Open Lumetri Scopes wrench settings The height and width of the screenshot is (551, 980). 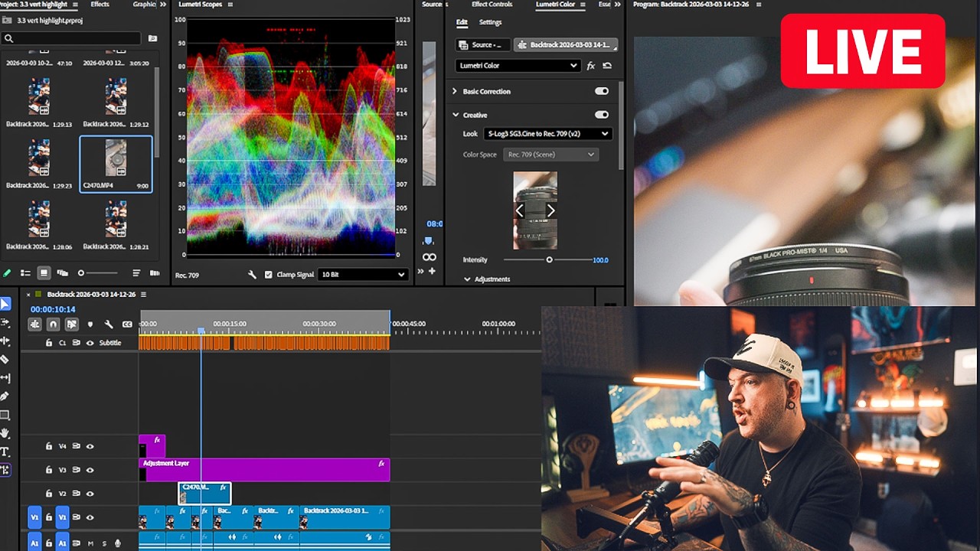[252, 274]
